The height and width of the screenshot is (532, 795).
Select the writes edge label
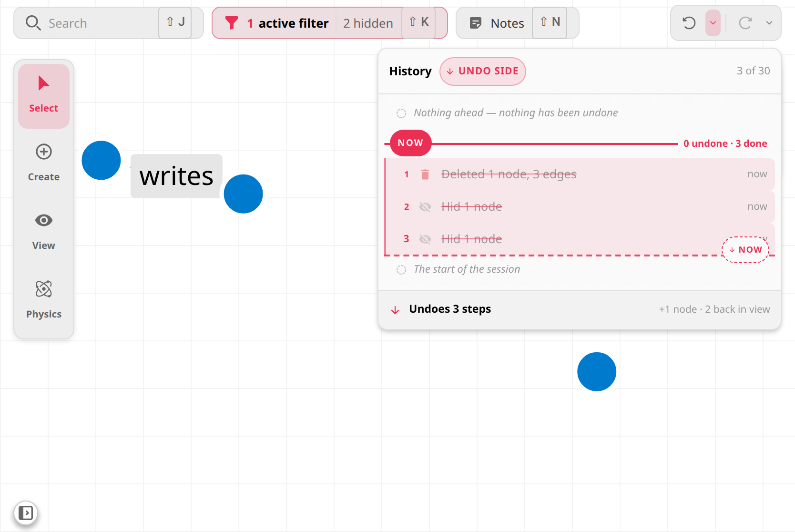[176, 176]
